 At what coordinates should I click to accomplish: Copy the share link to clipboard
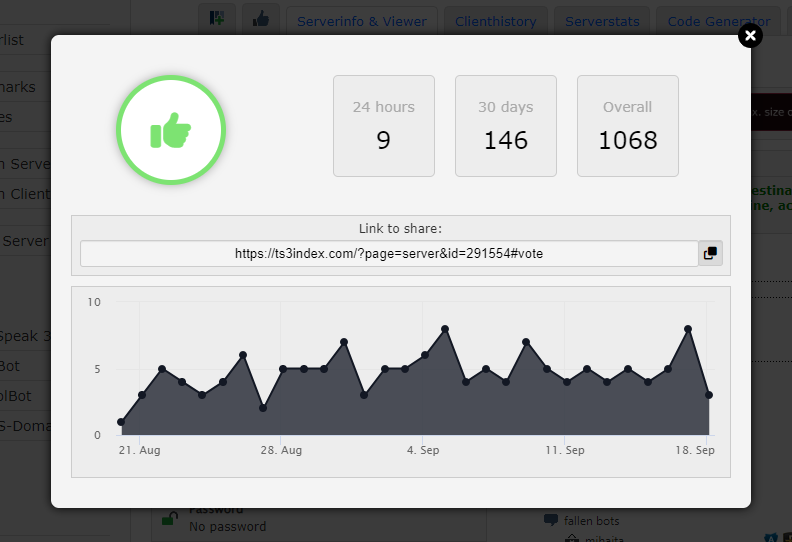(710, 254)
